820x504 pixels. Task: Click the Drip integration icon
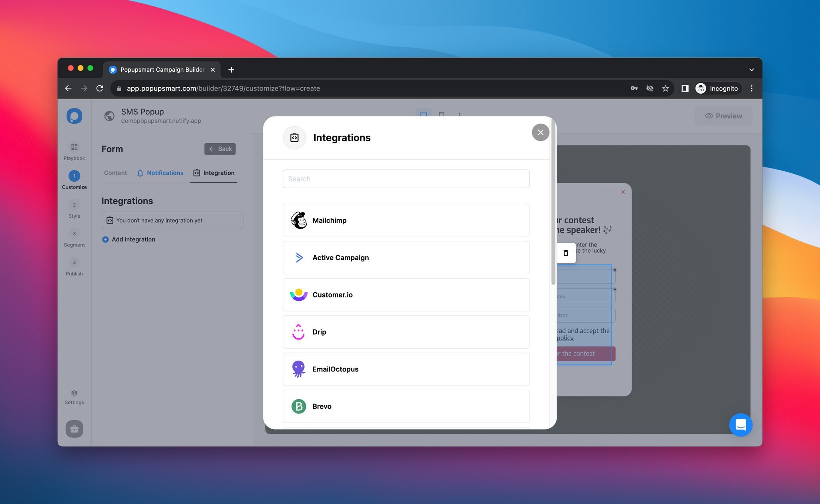click(x=299, y=332)
